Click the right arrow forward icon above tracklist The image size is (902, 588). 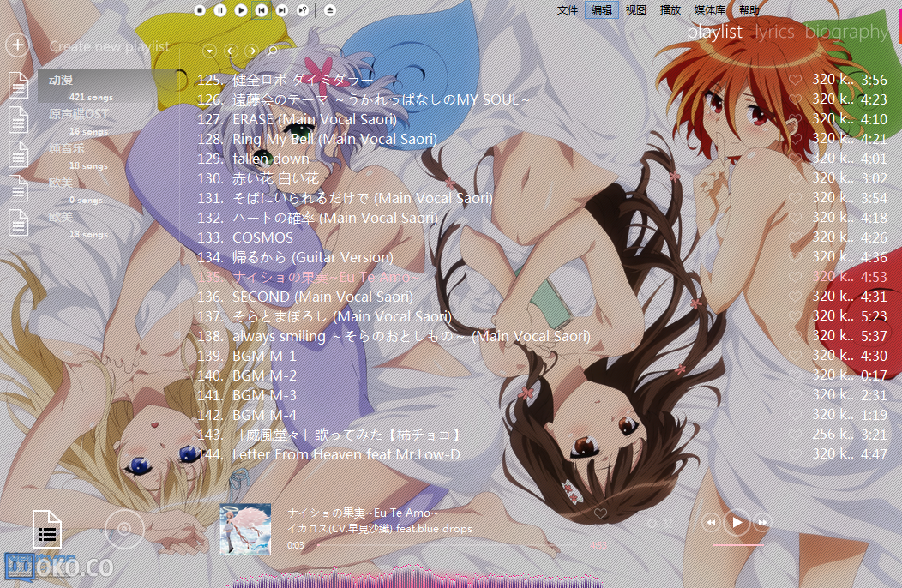tap(251, 51)
